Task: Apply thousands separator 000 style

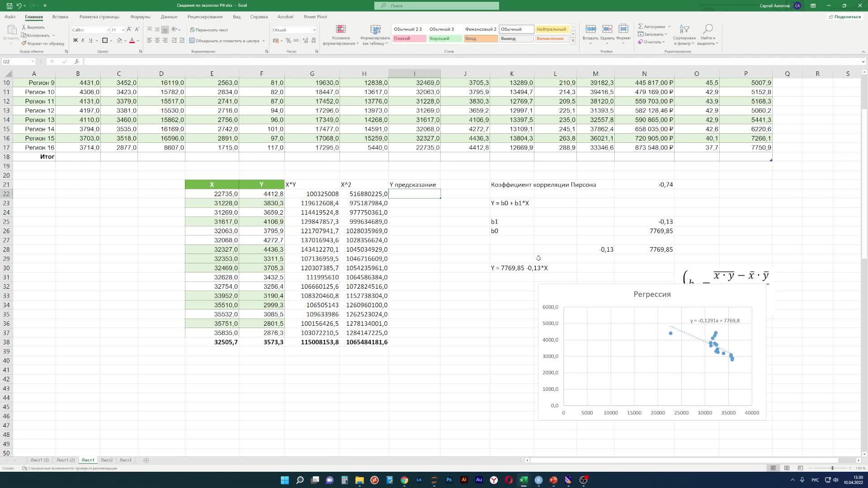Action: pos(296,40)
